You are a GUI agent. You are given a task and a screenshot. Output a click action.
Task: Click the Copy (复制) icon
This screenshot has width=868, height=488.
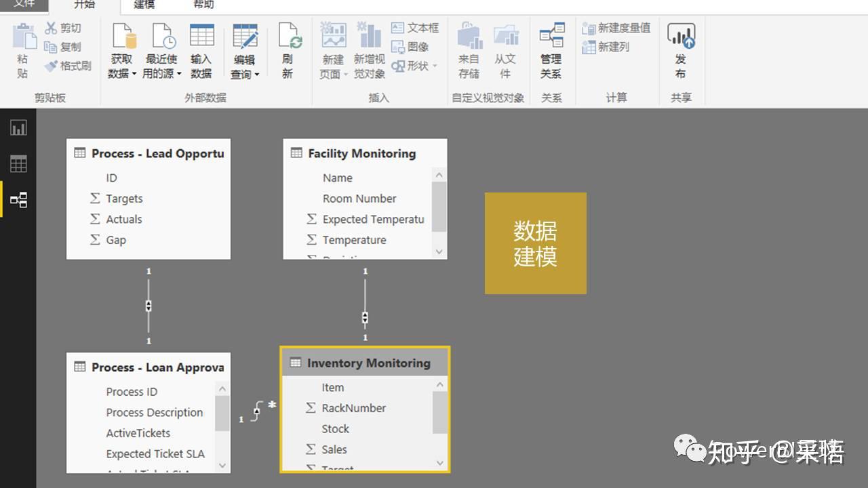51,47
